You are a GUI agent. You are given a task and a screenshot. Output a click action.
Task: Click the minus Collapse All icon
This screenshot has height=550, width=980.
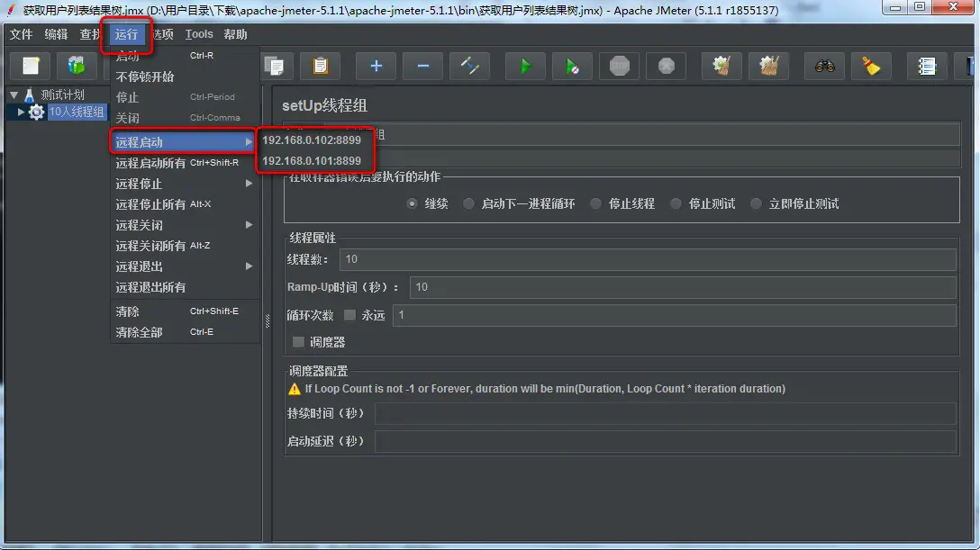tap(422, 66)
